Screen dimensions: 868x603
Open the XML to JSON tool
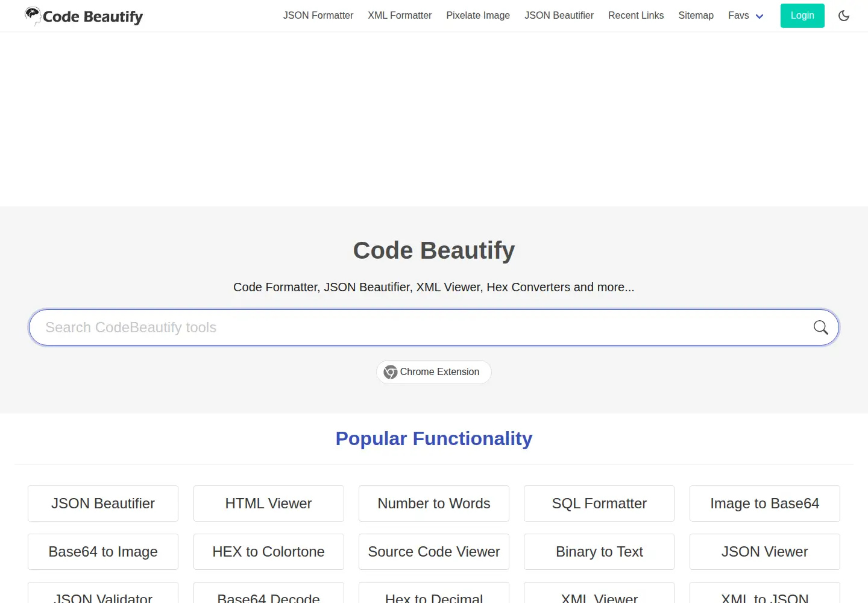click(x=765, y=593)
